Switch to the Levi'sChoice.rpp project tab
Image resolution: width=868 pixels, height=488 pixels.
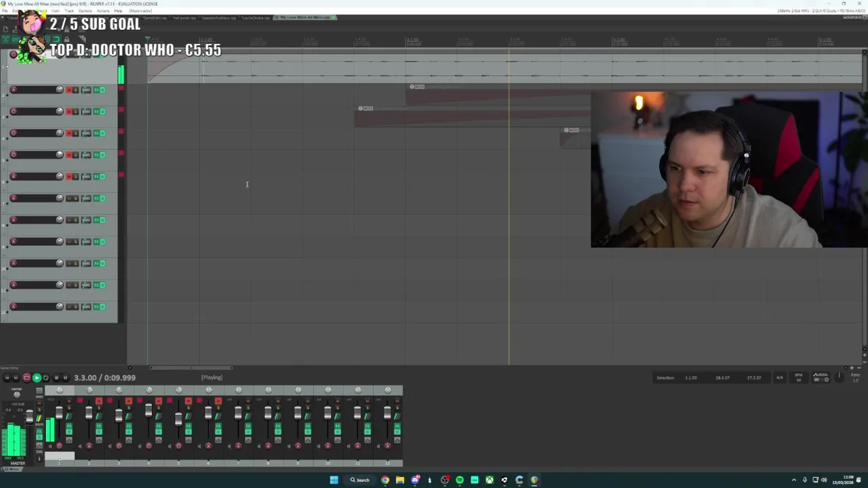point(256,18)
